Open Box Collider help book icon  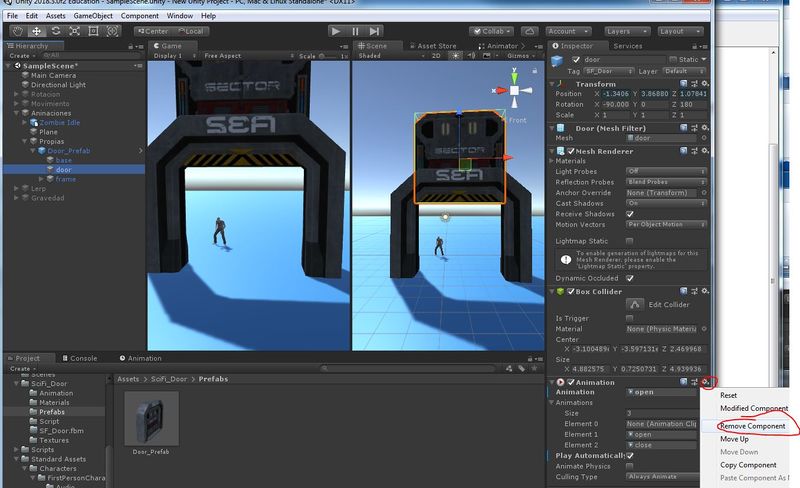click(x=684, y=291)
